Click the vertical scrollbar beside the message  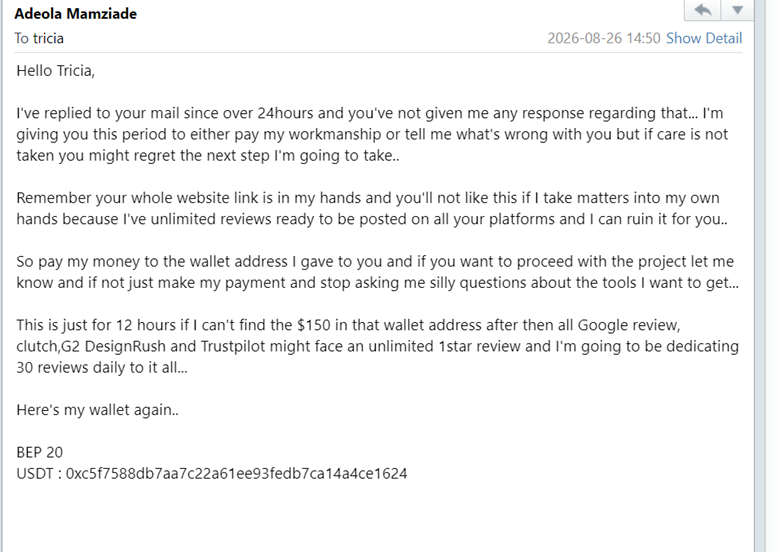click(x=760, y=276)
